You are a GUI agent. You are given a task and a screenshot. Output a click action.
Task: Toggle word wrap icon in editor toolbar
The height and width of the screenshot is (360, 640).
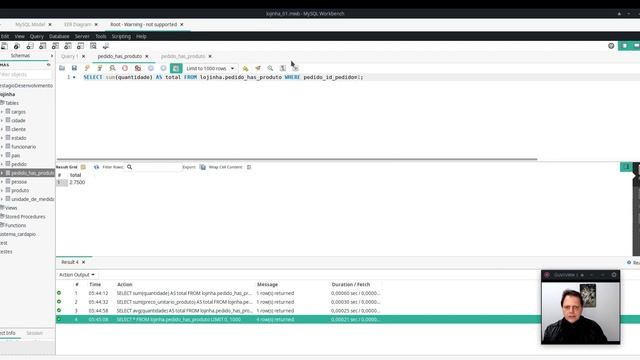pyautogui.click(x=296, y=68)
